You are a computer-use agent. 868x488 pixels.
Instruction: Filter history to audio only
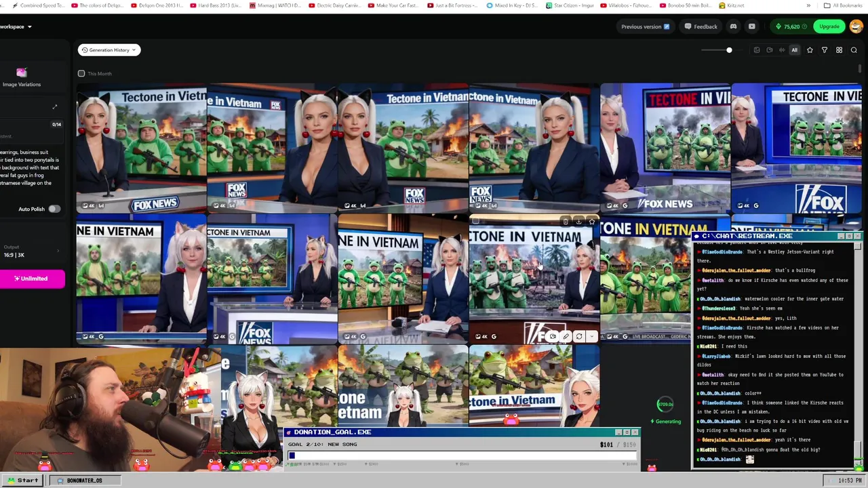pos(782,50)
